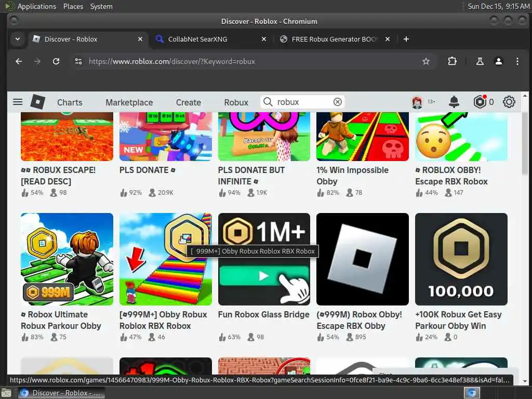Open Robox Ultimate Robux Parkour thumbnail
Image resolution: width=532 pixels, height=399 pixels.
click(x=67, y=259)
